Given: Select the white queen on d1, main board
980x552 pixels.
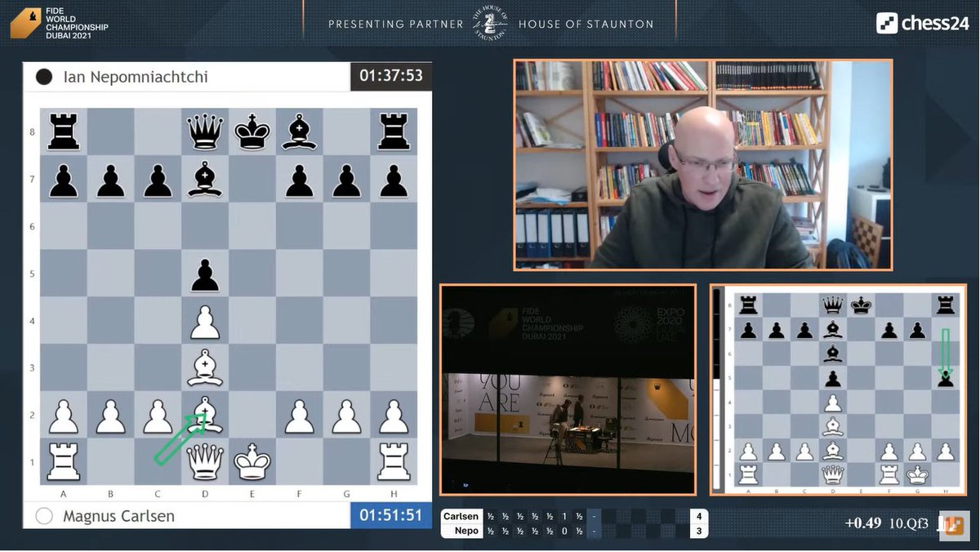Looking at the screenshot, I should tap(205, 462).
